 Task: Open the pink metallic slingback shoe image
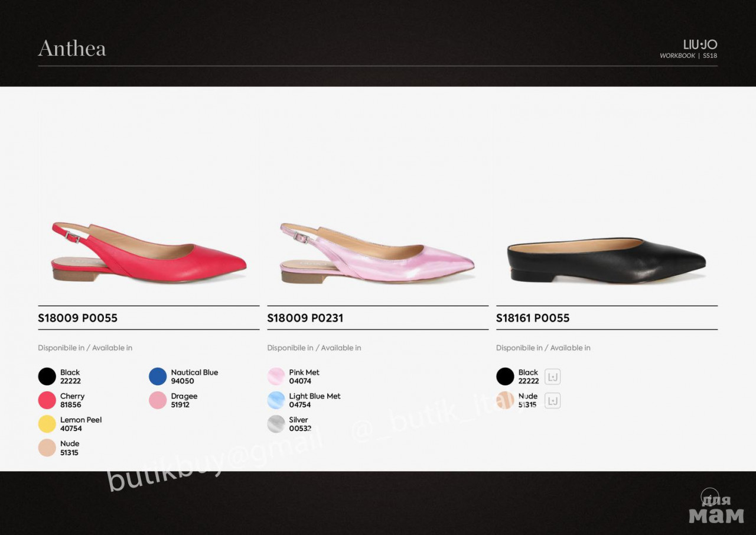click(377, 252)
